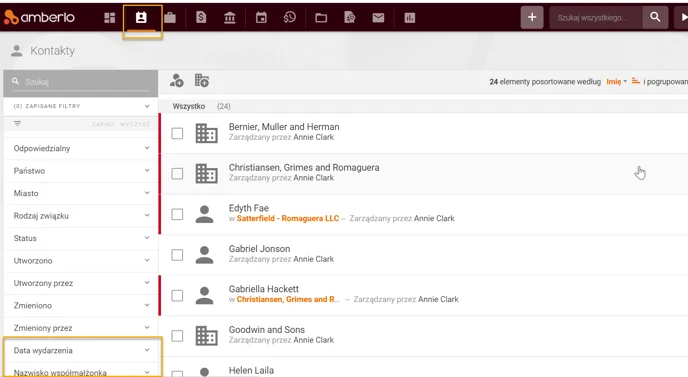Open the Satterfield - Romaguera LLC link
This screenshot has height=377, width=688.
[288, 219]
